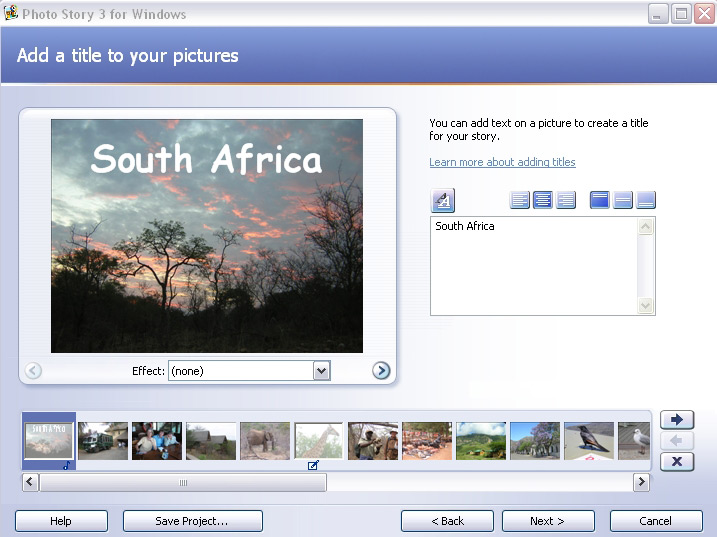Image resolution: width=717 pixels, height=537 pixels.
Task: Go to next picture arrow in preview
Action: [381, 371]
